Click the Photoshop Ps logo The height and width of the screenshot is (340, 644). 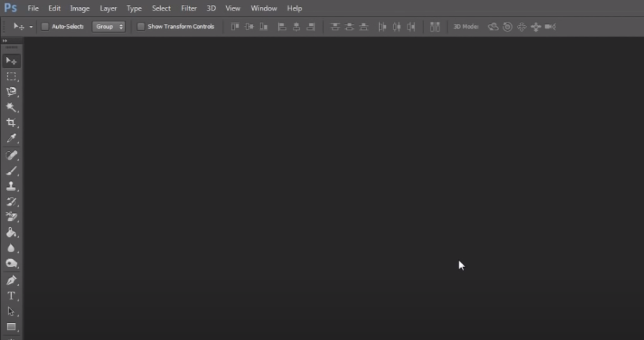click(x=11, y=8)
